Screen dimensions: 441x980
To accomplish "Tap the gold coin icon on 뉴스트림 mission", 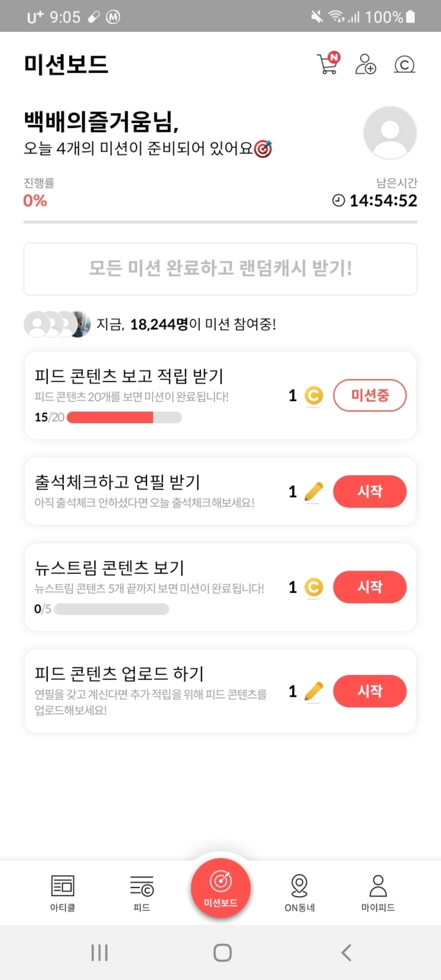I will point(313,587).
